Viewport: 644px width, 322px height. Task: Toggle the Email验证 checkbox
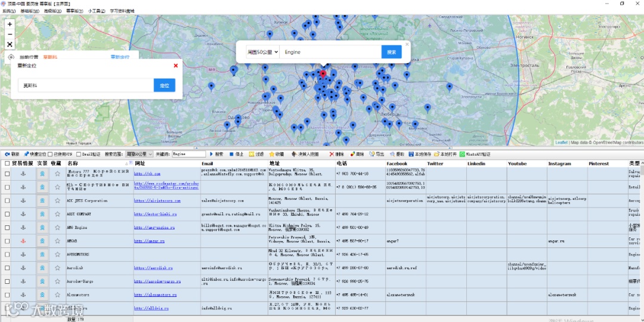[x=79, y=154]
